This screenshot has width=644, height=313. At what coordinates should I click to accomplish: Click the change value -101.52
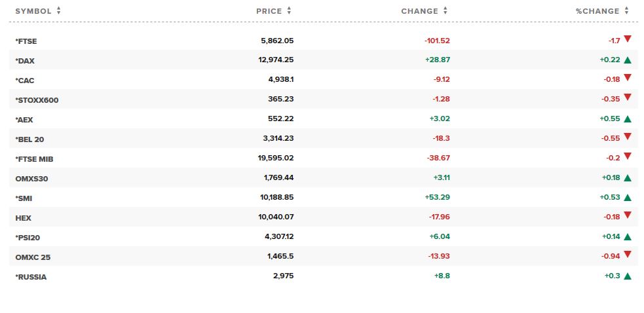coord(437,41)
